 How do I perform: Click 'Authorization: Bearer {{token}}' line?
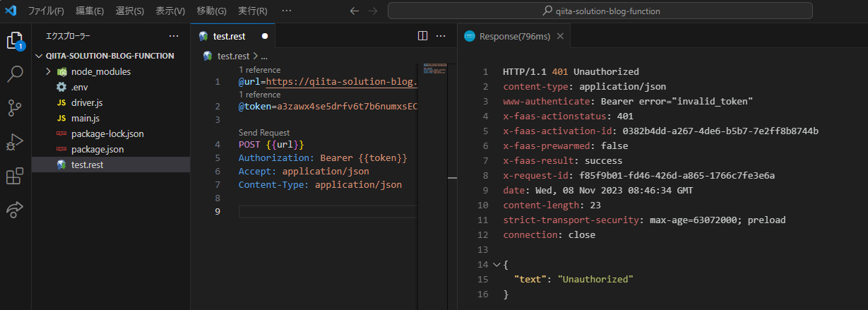tap(323, 158)
